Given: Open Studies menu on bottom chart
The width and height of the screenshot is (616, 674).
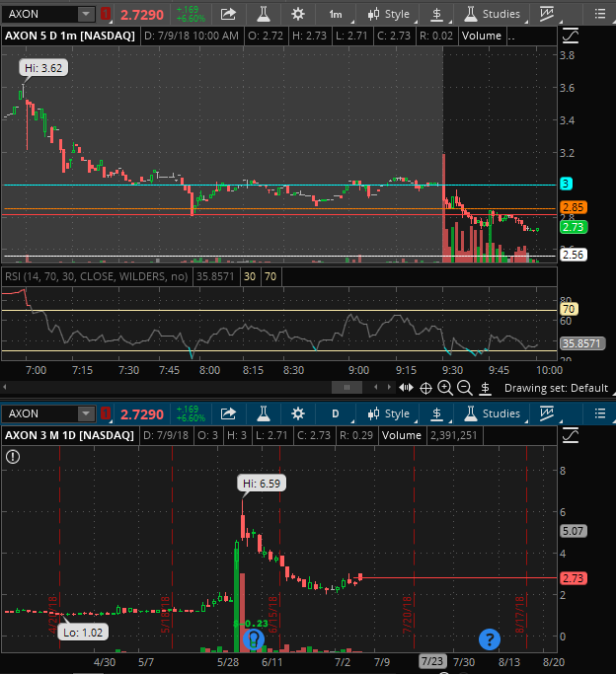Looking at the screenshot, I should (x=493, y=413).
